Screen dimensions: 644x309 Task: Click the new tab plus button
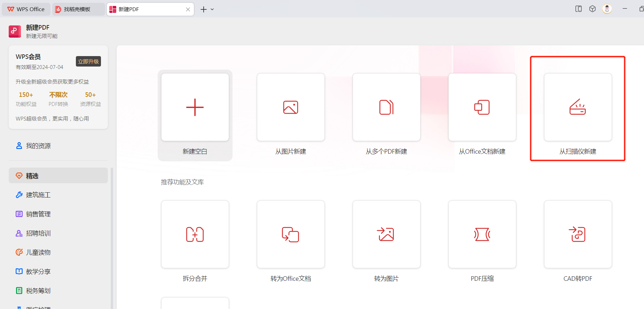tap(204, 9)
